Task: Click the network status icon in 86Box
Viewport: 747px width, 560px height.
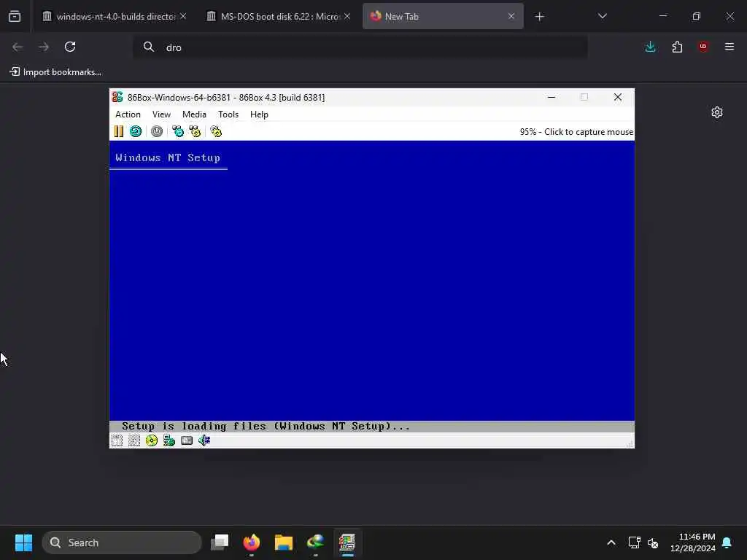Action: pyautogui.click(x=169, y=440)
